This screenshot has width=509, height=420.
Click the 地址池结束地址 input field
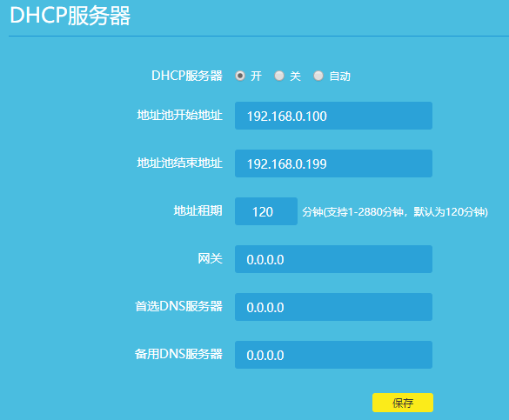click(333, 163)
